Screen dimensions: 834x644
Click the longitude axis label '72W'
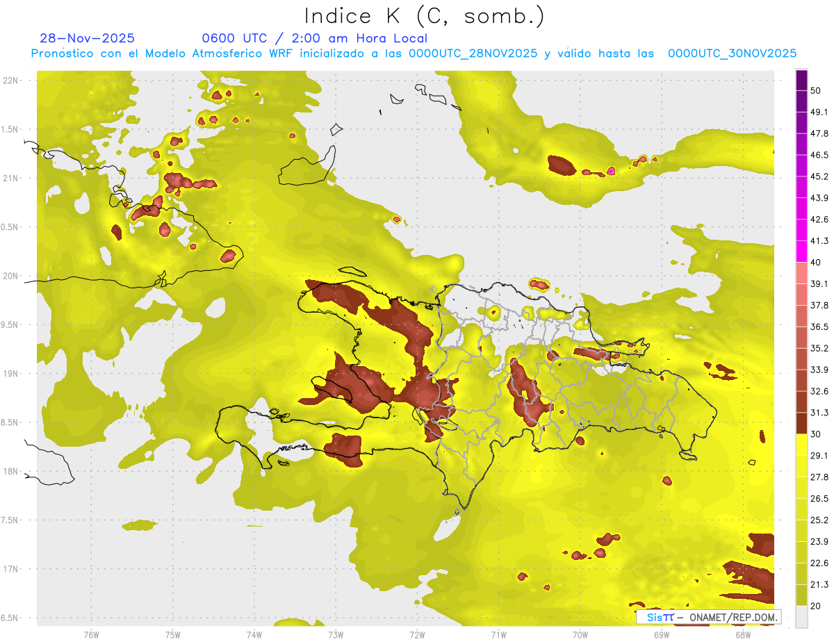[x=417, y=635]
